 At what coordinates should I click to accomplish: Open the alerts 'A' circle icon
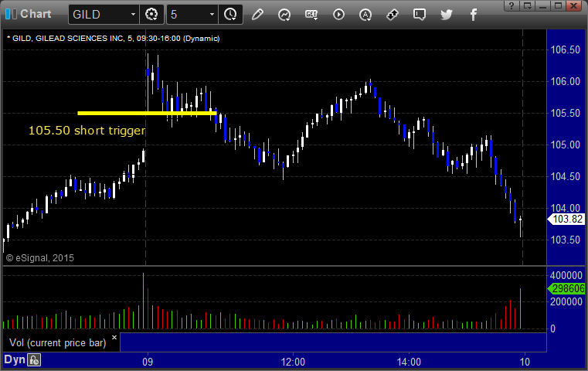coord(365,15)
